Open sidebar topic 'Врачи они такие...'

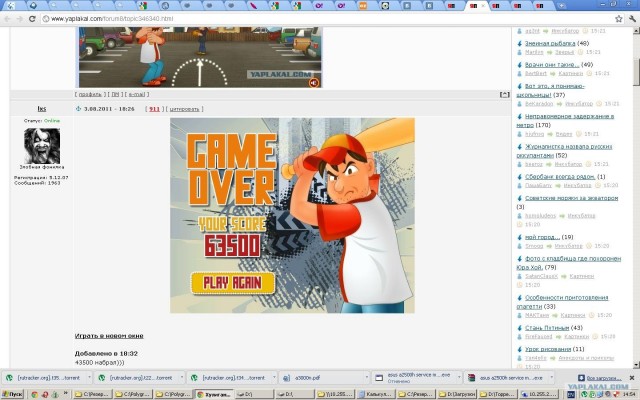coord(552,64)
